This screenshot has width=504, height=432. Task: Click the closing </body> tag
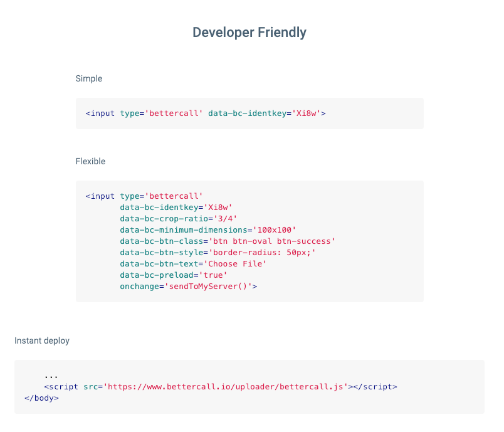(42, 398)
